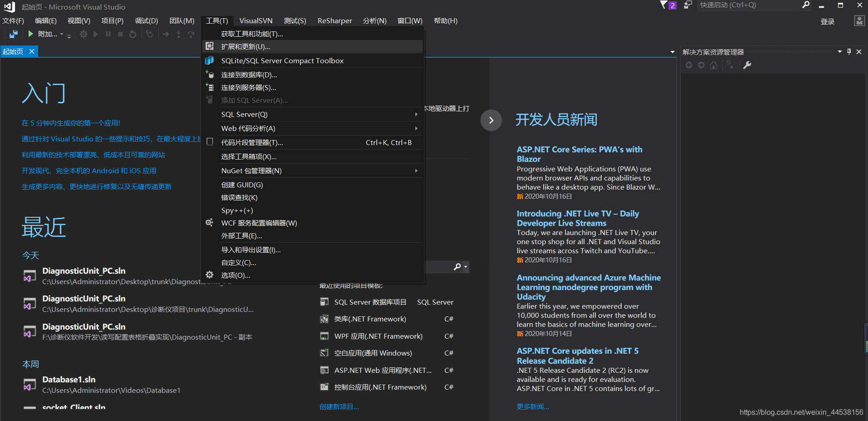868x421 pixels.
Task: Open the toolbar overflow options arrow
Action: tap(69, 35)
